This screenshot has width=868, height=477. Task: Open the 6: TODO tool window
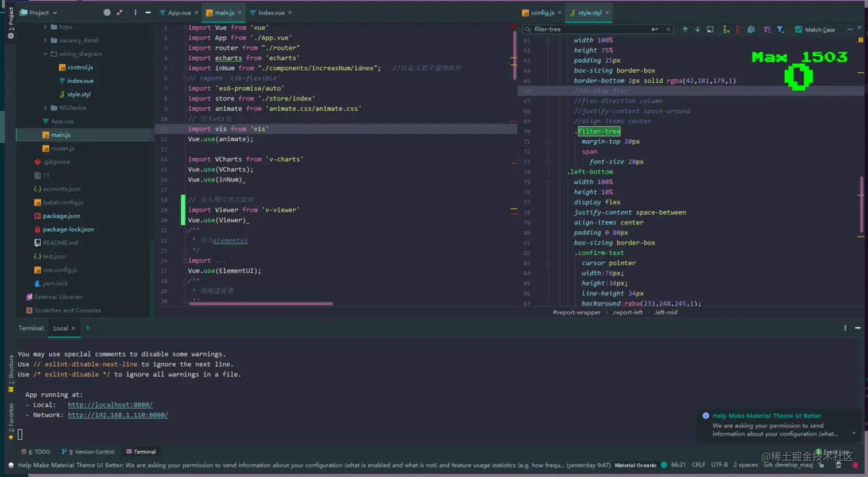[36, 452]
